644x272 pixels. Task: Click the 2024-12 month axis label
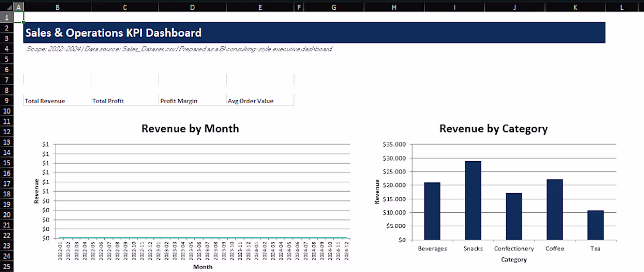pos(346,251)
